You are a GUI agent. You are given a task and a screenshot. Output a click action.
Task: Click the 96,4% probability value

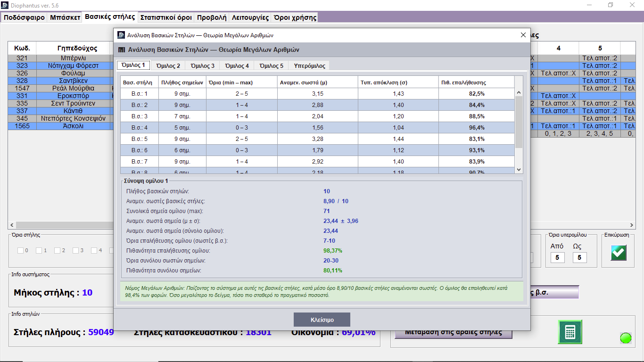(476, 128)
